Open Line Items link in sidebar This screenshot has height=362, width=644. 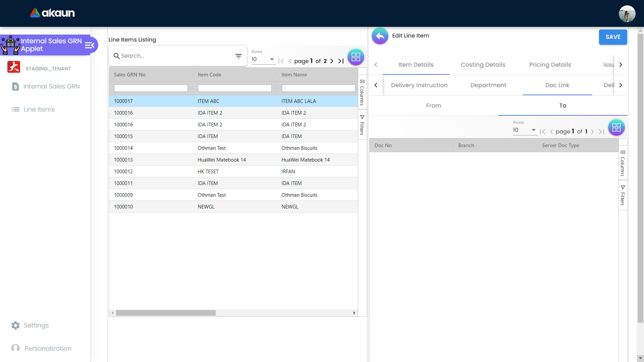pos(39,110)
